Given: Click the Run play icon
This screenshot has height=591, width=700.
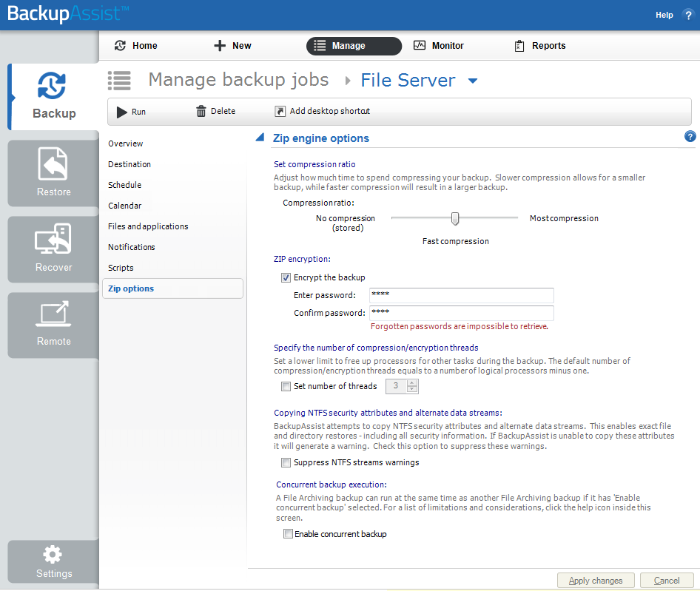Looking at the screenshot, I should [122, 112].
